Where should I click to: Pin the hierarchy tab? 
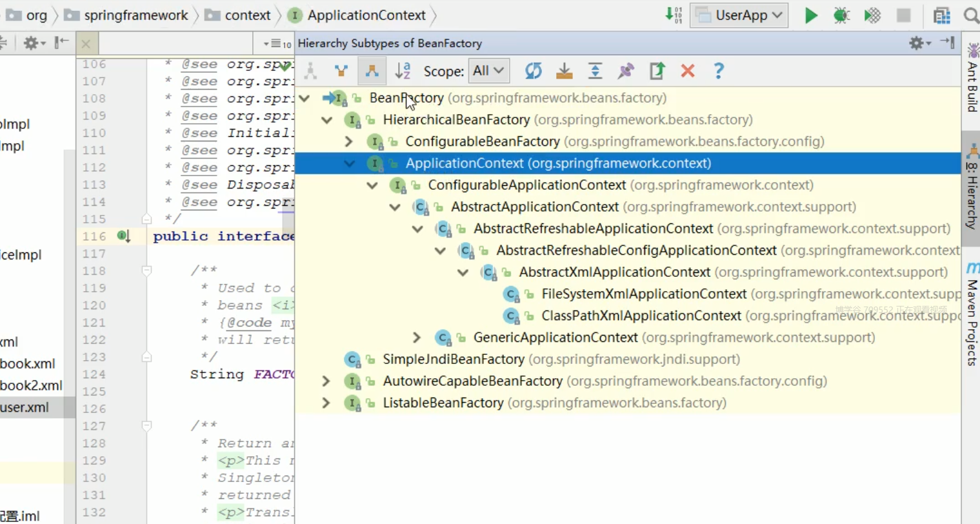coord(626,71)
